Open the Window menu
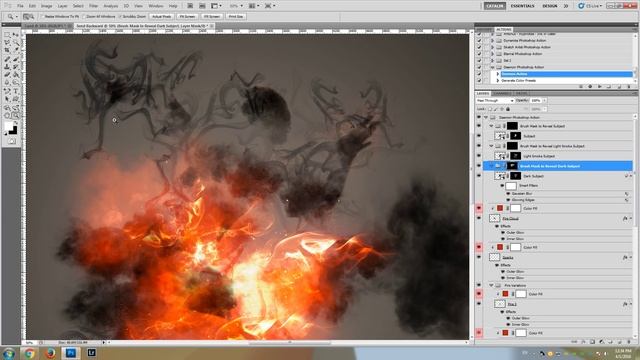640x360 pixels. coord(156,6)
